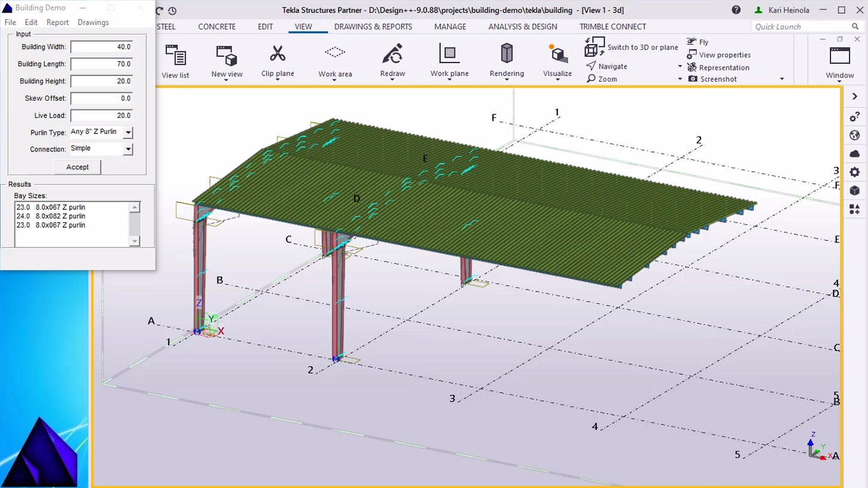
Task: Open the Drawings menu in Building Demo
Action: pyautogui.click(x=93, y=22)
